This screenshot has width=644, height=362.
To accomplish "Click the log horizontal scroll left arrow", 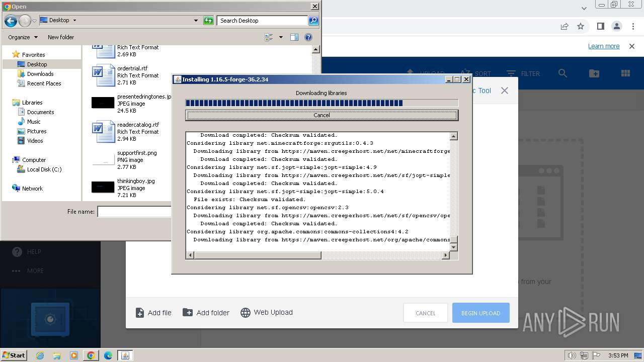I will tap(190, 255).
